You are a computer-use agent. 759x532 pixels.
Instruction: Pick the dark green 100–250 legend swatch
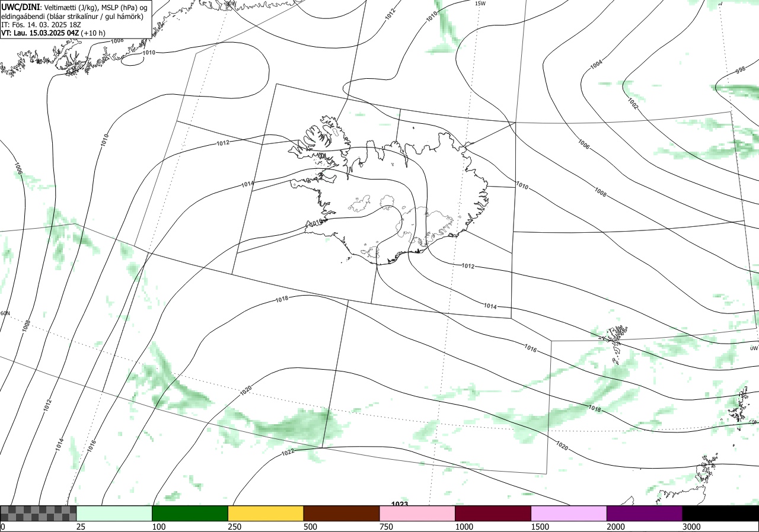coord(190,513)
